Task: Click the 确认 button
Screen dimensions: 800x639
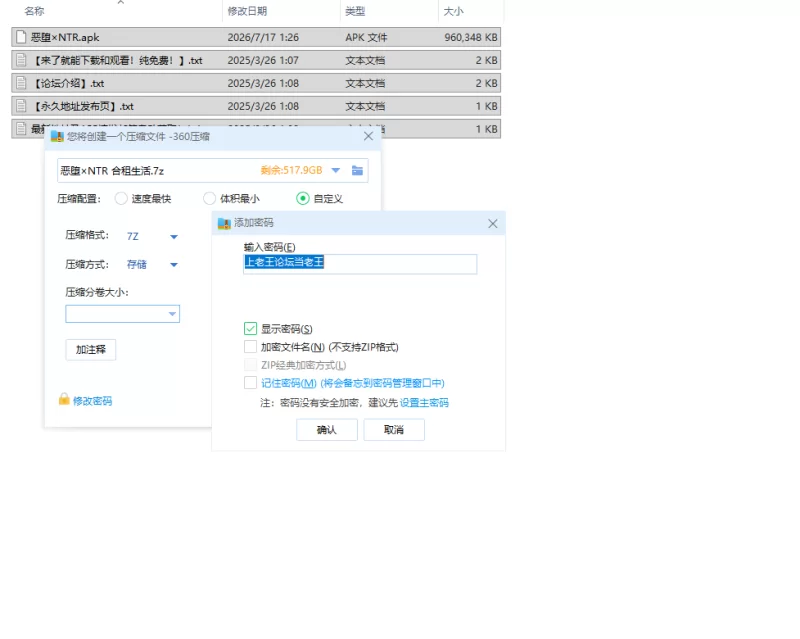Action: pos(327,430)
